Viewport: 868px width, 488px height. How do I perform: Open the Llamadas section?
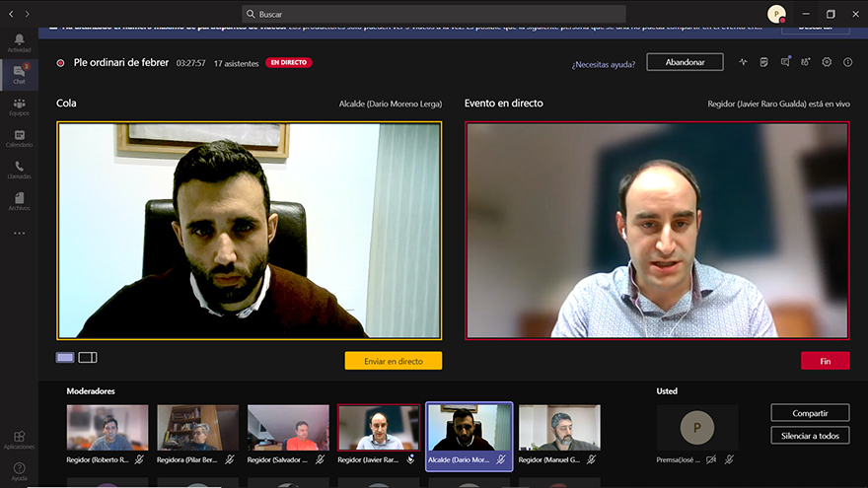pyautogui.click(x=19, y=169)
